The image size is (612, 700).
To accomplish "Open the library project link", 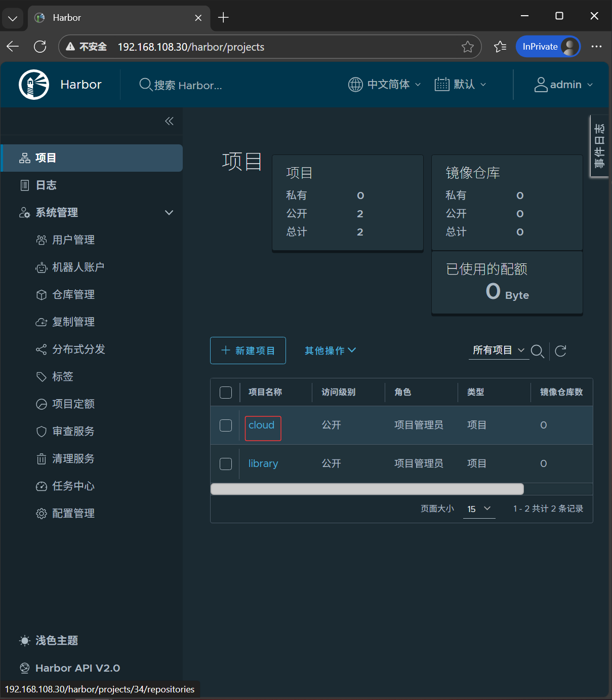I will 263,464.
